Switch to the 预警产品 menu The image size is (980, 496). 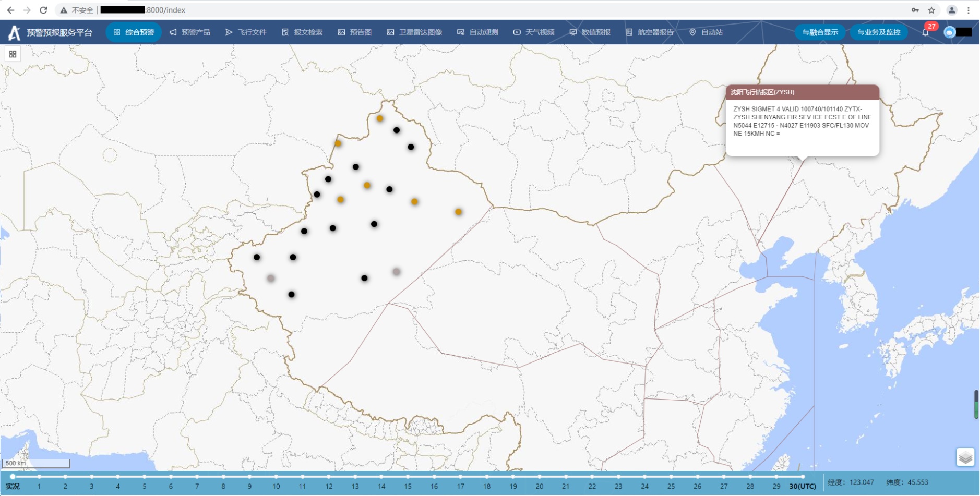tap(190, 32)
